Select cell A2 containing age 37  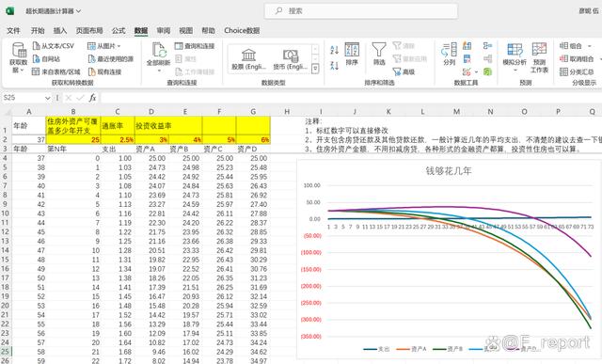click(x=29, y=140)
